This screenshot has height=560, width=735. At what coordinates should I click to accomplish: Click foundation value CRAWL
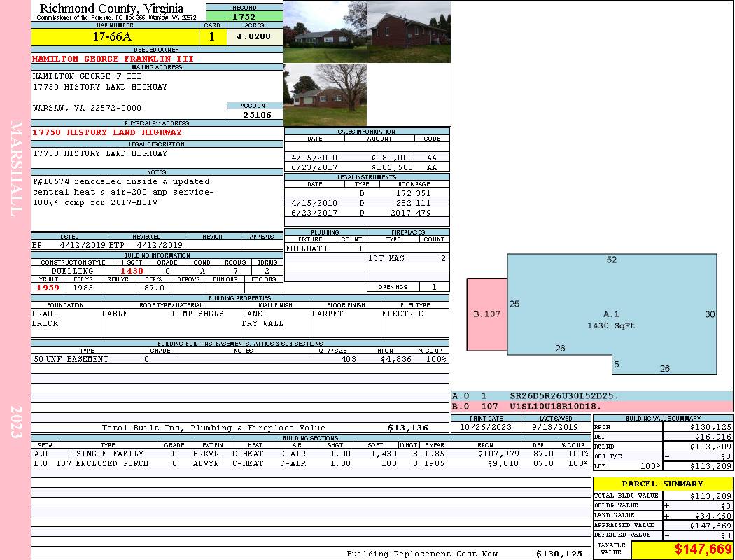click(x=45, y=314)
